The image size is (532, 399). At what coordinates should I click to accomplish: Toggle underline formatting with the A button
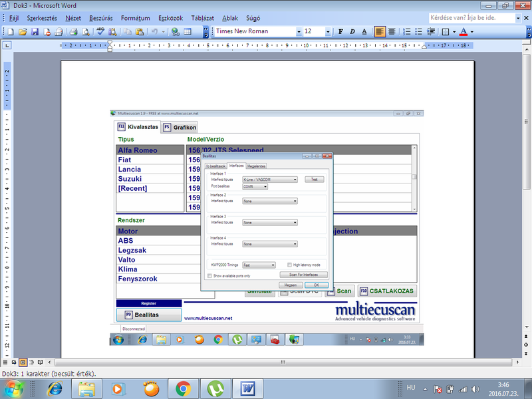click(x=364, y=32)
